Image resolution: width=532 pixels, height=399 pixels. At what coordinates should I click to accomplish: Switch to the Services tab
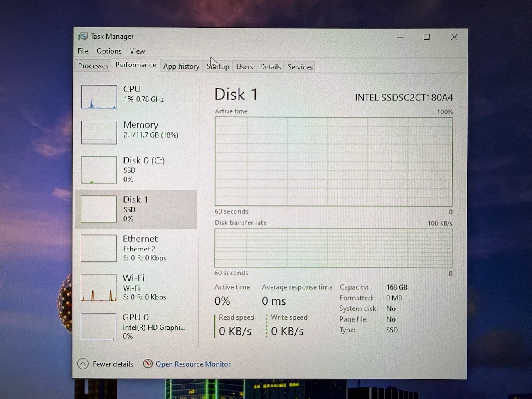(x=300, y=67)
